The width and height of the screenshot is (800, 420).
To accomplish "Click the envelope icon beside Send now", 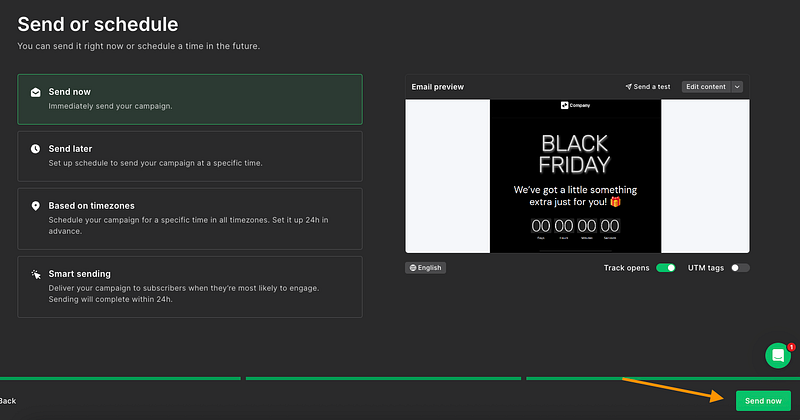I will [x=35, y=92].
